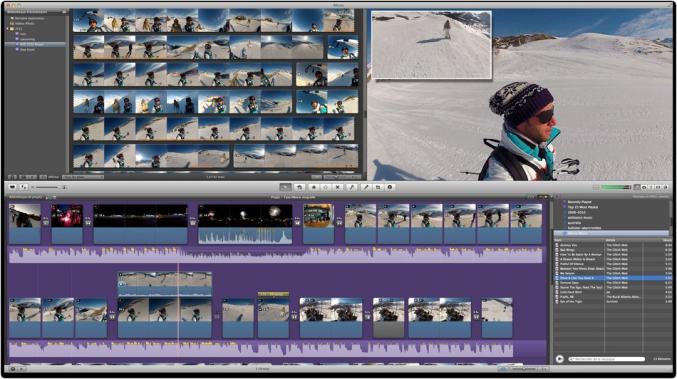Viewport: 677px width, 379px height.
Task: Open transition before the fisheye bus clip
Action: pos(297,222)
